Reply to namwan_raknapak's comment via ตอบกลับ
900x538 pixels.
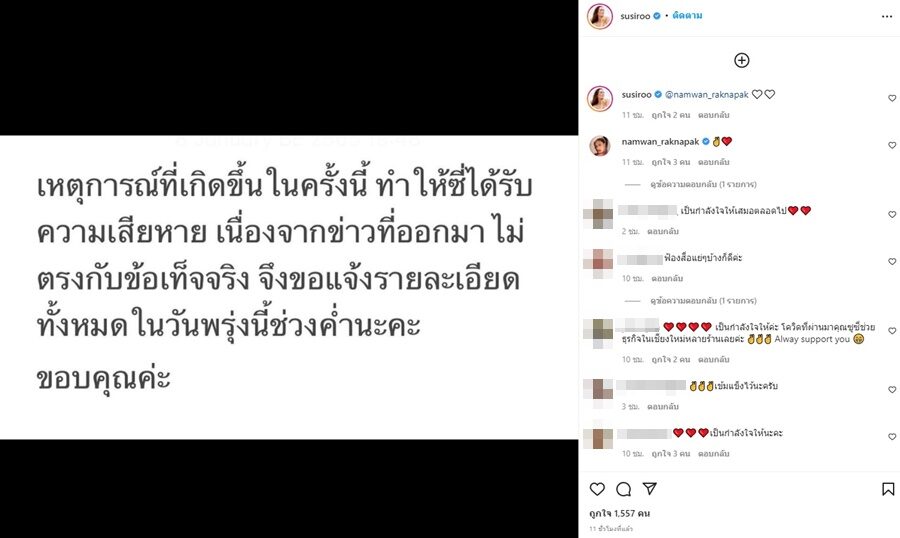point(713,162)
